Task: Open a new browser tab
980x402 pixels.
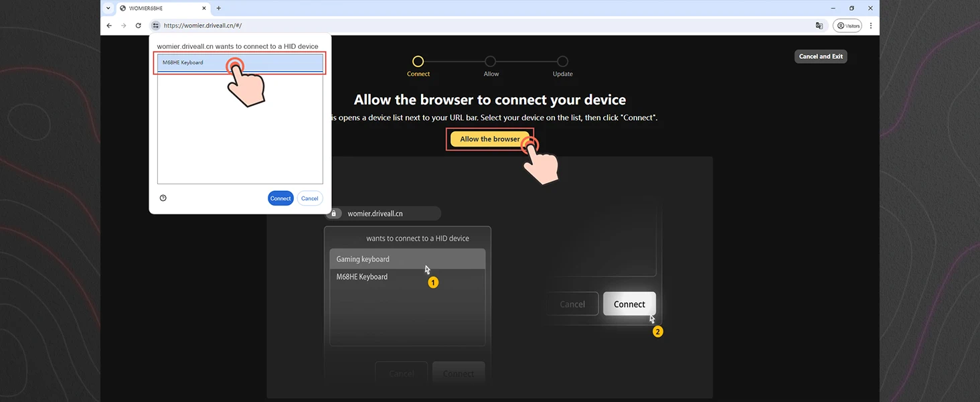Action: click(x=218, y=8)
